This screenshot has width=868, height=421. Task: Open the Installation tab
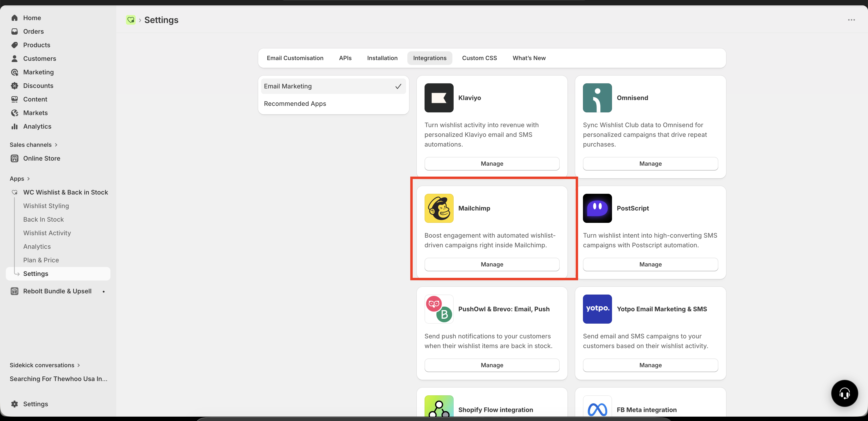(x=382, y=58)
